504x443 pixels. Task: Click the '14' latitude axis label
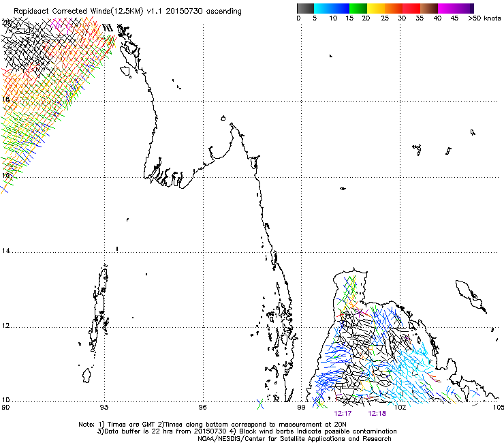point(5,251)
